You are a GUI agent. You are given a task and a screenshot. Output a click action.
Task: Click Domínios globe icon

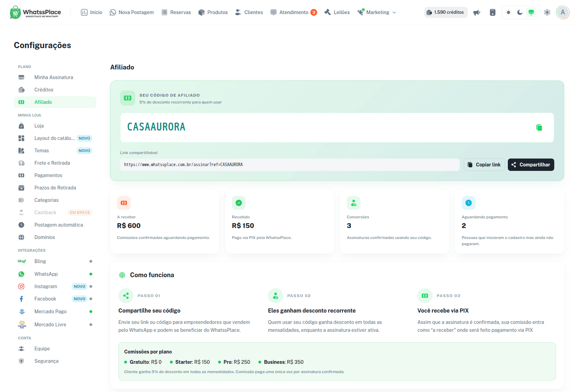[21, 237]
